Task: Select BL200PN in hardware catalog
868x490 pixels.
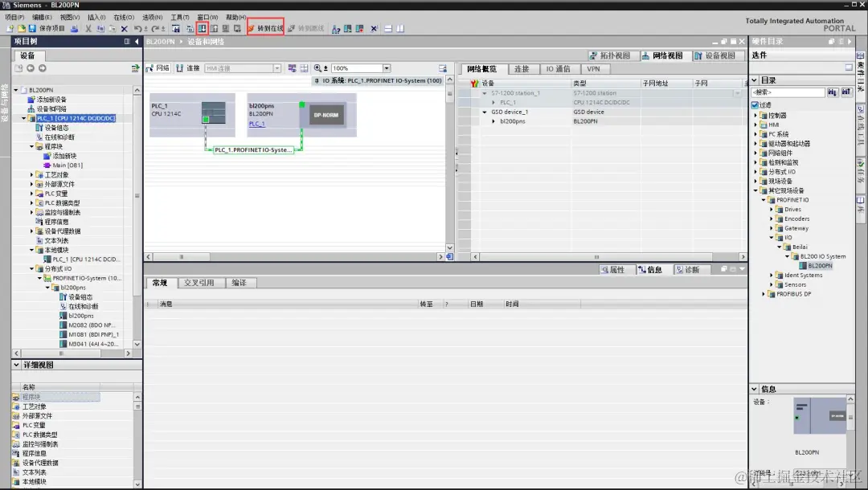Action: tap(816, 266)
